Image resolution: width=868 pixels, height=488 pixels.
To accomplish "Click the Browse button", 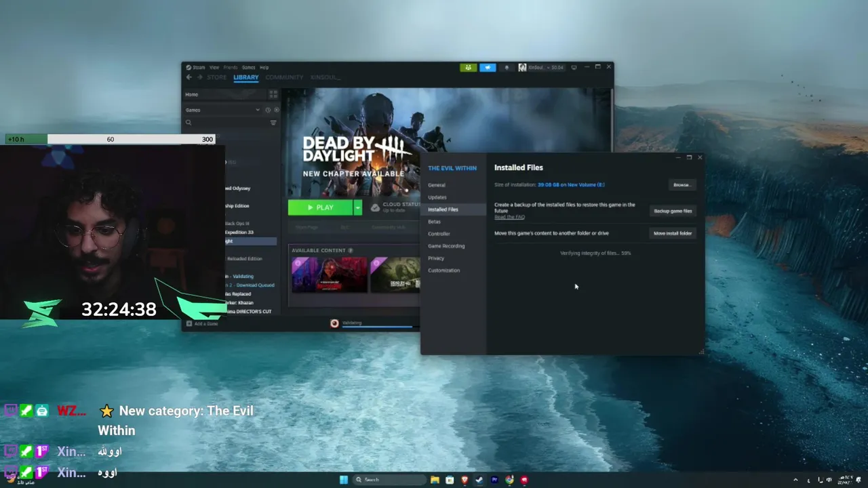I will click(682, 184).
